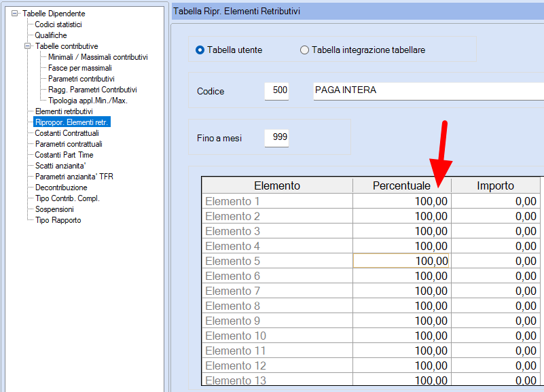Open Parametri contributivi tree item
The width and height of the screenshot is (544, 392).
[81, 79]
